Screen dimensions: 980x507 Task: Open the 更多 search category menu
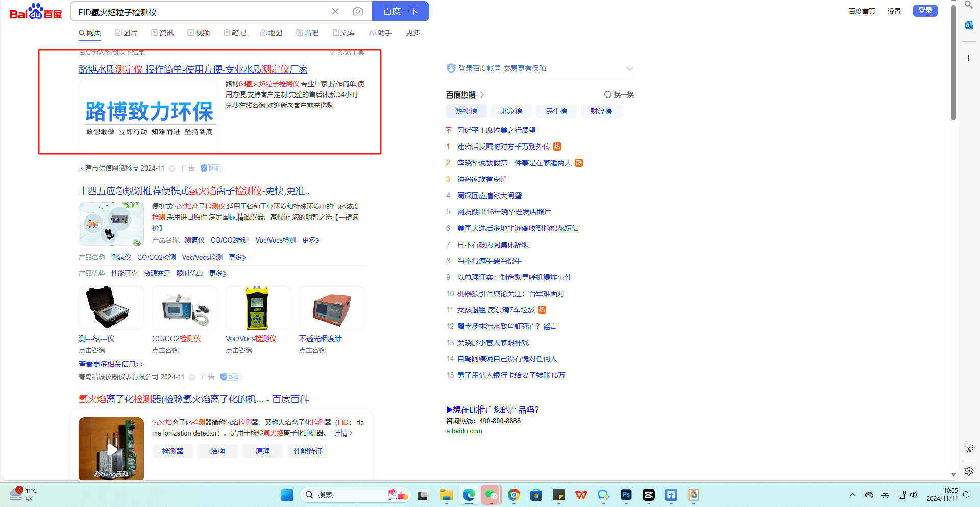412,33
